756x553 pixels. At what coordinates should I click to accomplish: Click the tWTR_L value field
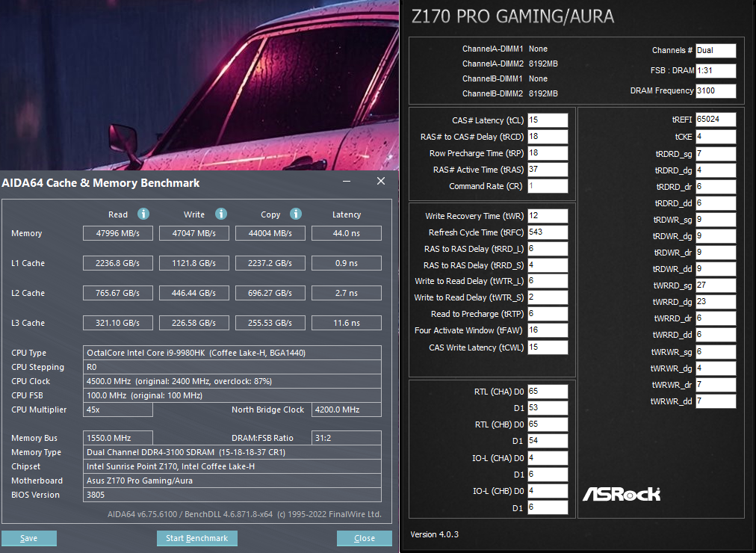(x=548, y=280)
